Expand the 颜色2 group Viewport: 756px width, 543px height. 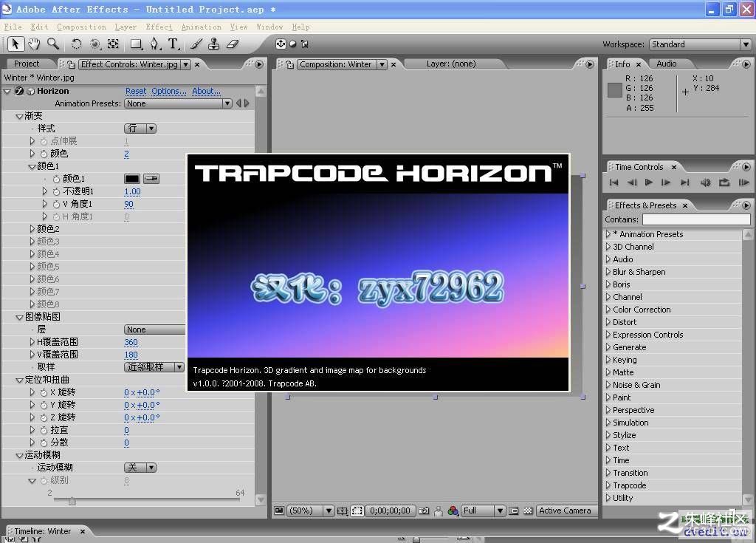pos(32,229)
